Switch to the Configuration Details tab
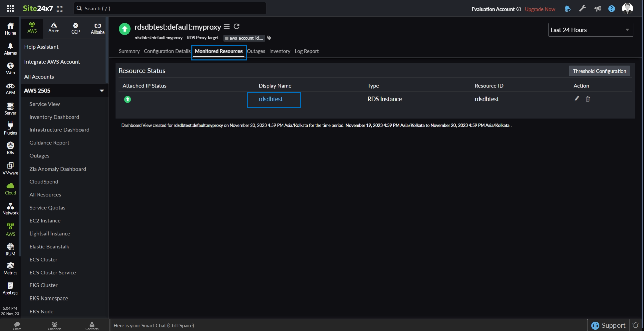The image size is (644, 331). [x=167, y=51]
